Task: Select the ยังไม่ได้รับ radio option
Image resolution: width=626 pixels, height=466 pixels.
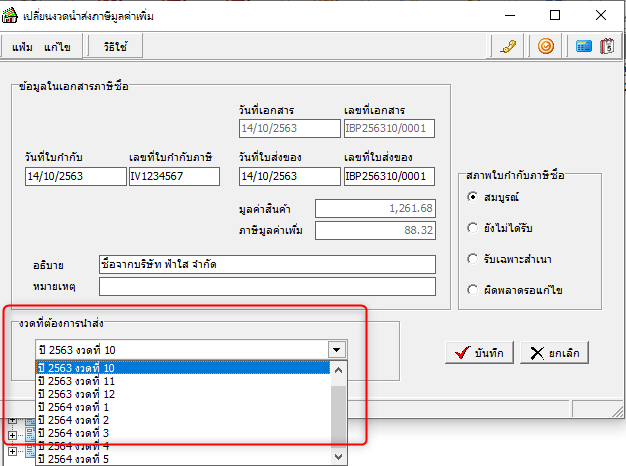Action: [x=472, y=228]
